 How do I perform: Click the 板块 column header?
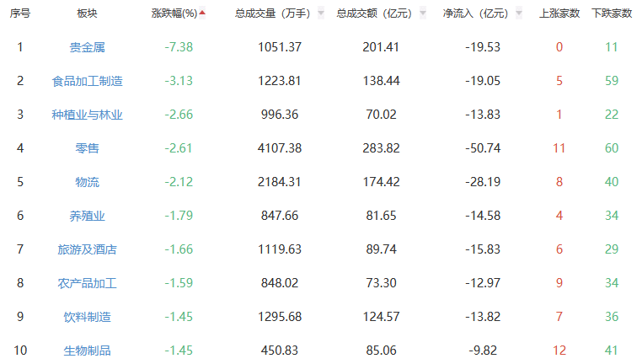point(87,13)
